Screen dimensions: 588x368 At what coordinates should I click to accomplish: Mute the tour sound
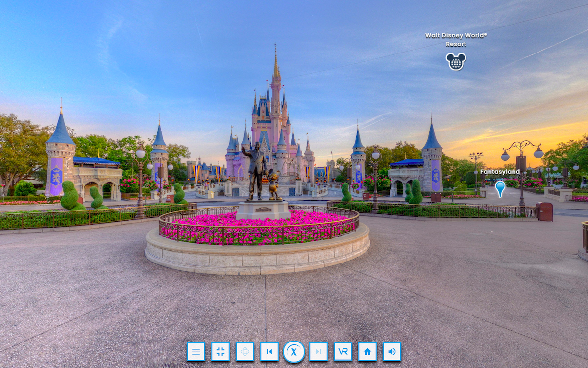pyautogui.click(x=392, y=352)
